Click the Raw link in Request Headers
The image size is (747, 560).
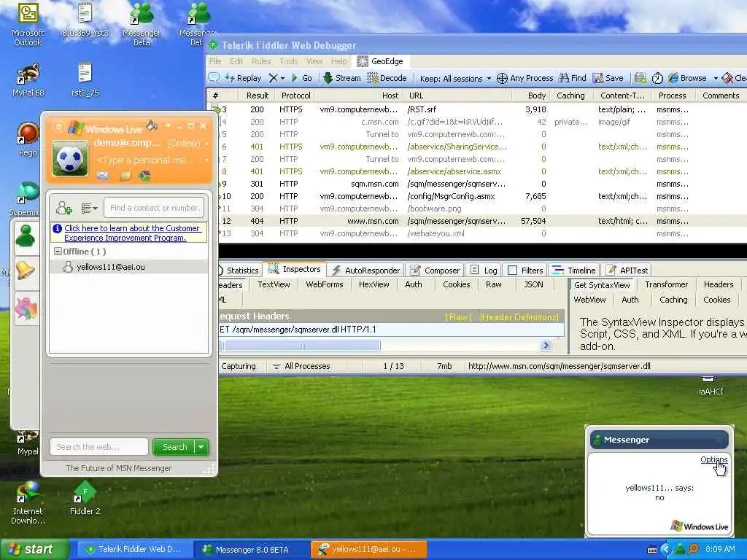pyautogui.click(x=457, y=317)
